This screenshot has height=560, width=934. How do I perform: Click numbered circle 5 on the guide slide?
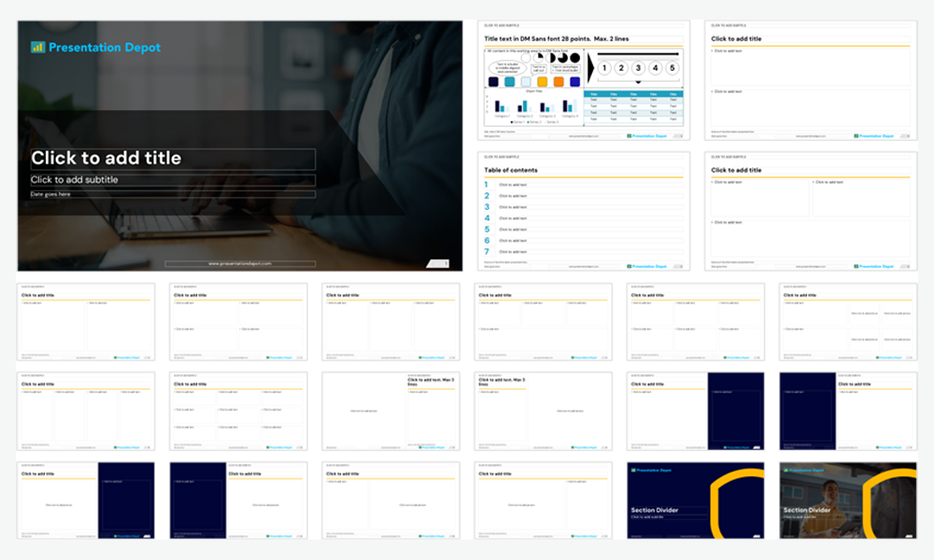[x=672, y=68]
